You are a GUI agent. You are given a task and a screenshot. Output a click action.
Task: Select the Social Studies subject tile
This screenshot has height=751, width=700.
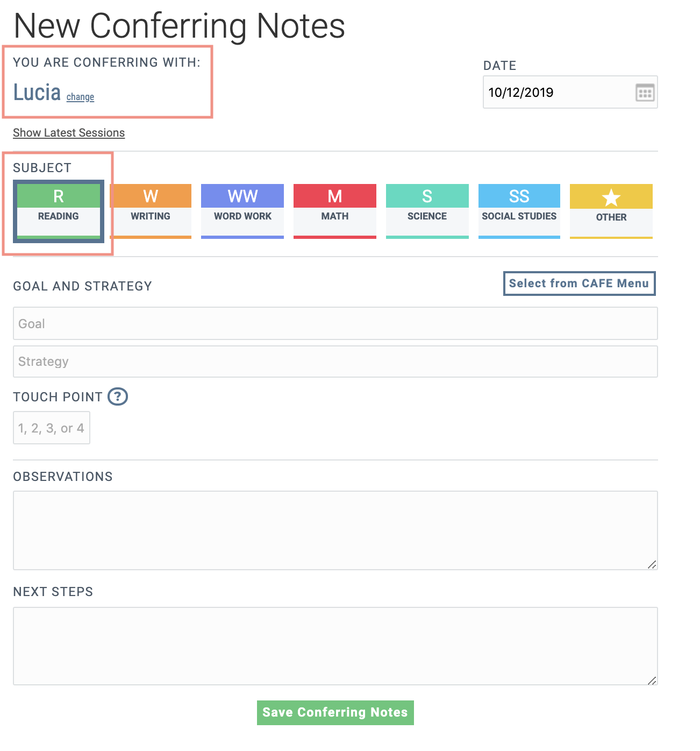click(x=519, y=210)
